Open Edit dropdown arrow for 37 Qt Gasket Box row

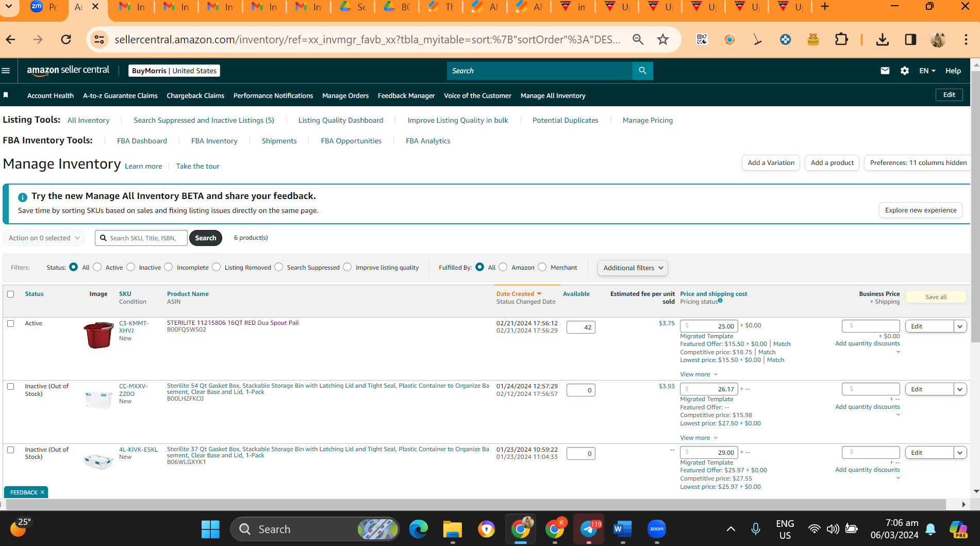tap(960, 453)
